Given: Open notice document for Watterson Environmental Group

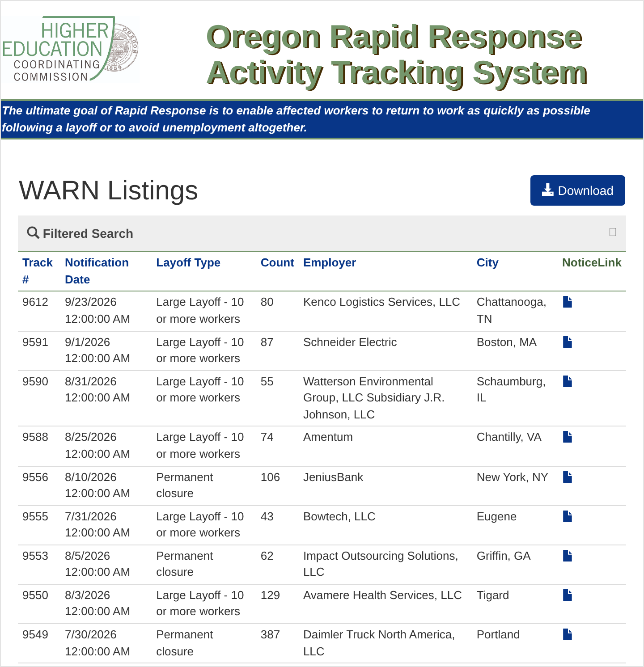Looking at the screenshot, I should pos(568,381).
